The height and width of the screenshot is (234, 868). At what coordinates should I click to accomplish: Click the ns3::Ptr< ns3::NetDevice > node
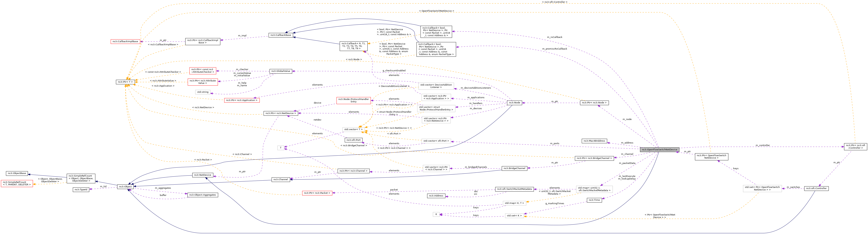(281, 113)
